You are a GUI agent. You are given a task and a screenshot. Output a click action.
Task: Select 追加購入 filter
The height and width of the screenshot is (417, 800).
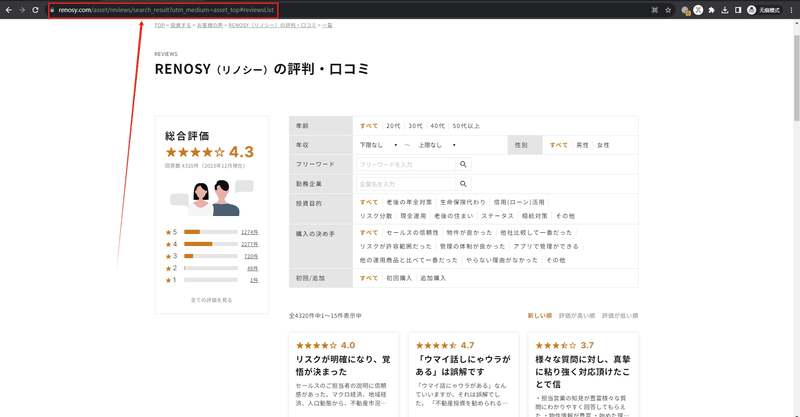(x=433, y=278)
